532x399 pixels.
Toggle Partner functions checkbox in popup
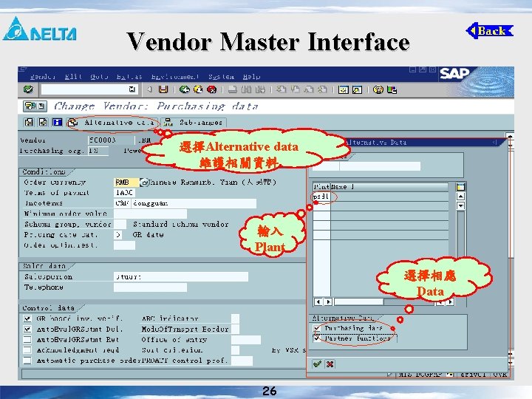coord(317,338)
